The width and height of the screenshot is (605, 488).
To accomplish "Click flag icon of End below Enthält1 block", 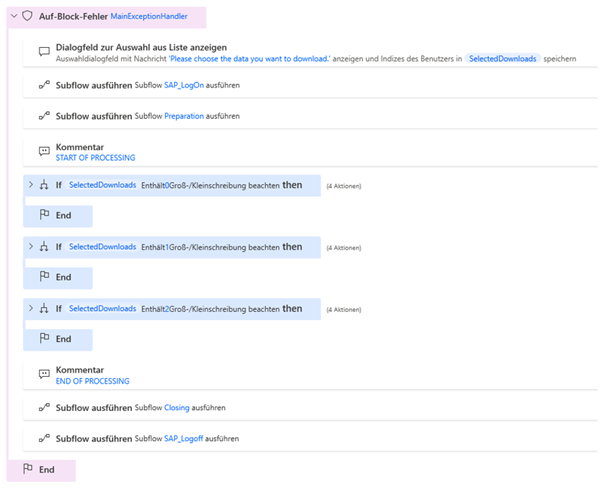I will click(44, 277).
